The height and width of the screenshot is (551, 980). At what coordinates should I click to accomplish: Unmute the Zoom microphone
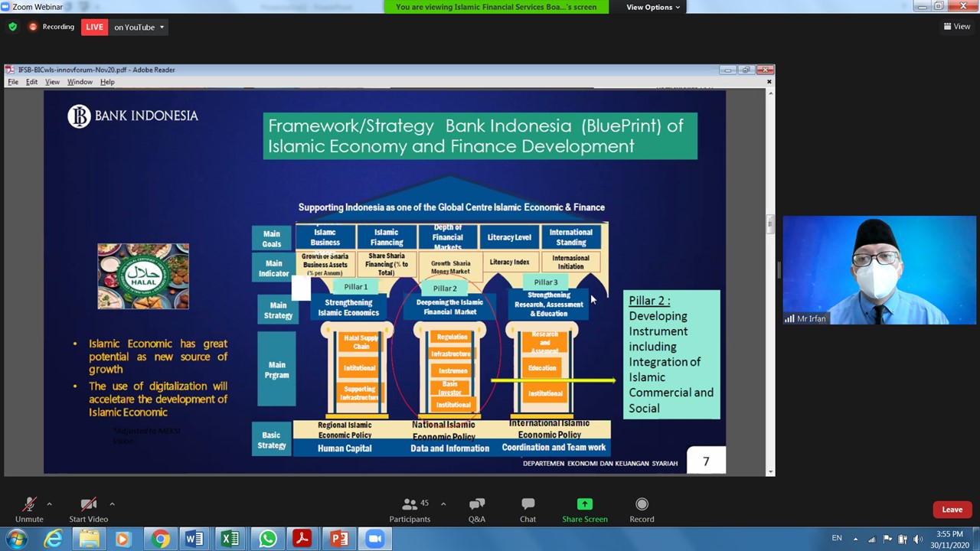coord(29,510)
